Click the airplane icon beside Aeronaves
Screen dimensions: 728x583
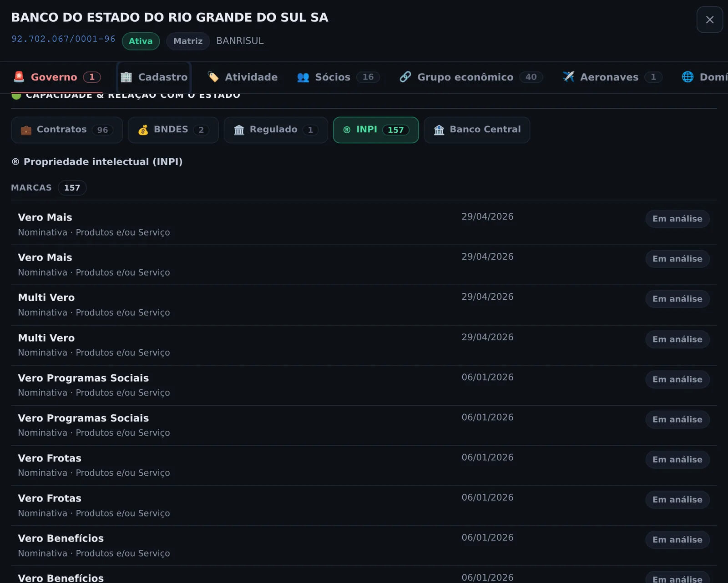pos(568,77)
